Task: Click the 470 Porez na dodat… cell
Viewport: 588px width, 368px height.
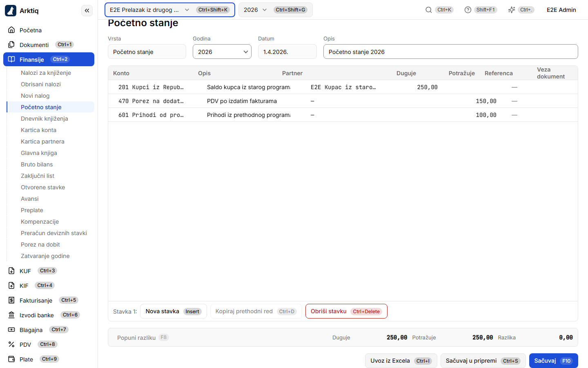Action: [x=151, y=101]
